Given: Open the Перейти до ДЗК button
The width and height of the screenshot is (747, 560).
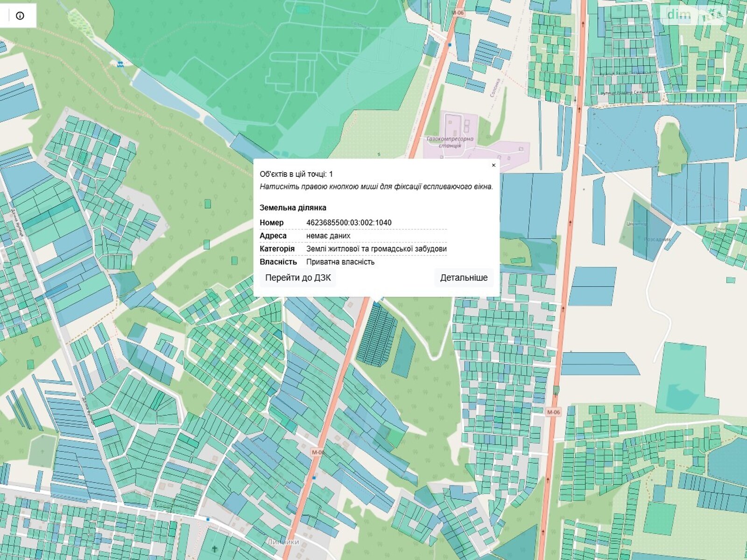Looking at the screenshot, I should 298,278.
